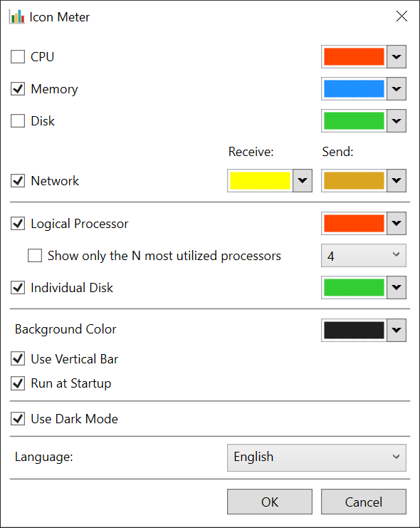Viewport: 420px width, 528px height.
Task: Enable the CPU checkbox
Action: coord(18,56)
